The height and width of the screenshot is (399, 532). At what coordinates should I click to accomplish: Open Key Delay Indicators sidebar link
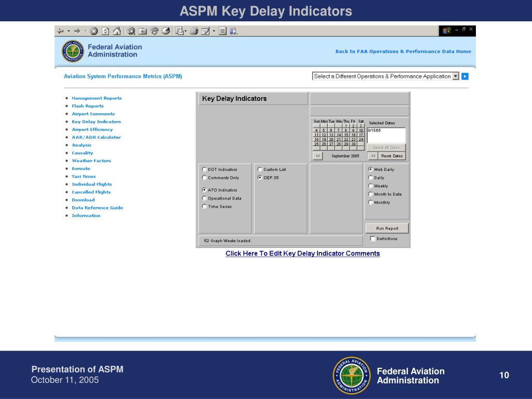(x=96, y=122)
